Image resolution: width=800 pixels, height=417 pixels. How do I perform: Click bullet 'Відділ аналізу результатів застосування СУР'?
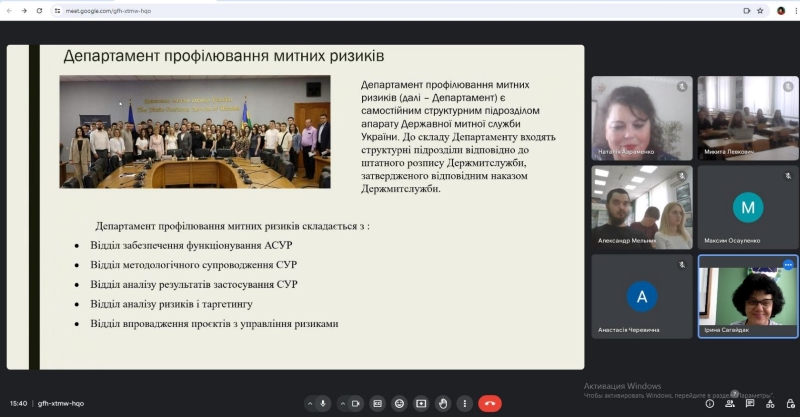(x=194, y=284)
